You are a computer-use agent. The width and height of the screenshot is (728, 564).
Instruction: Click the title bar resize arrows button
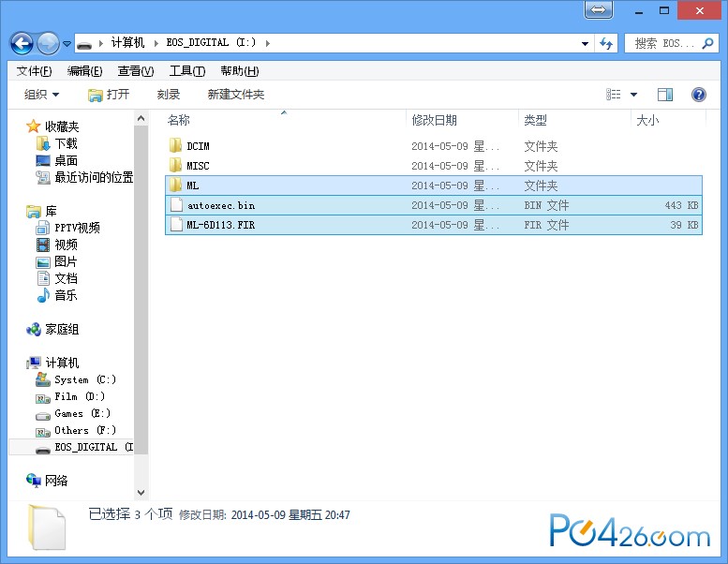599,9
